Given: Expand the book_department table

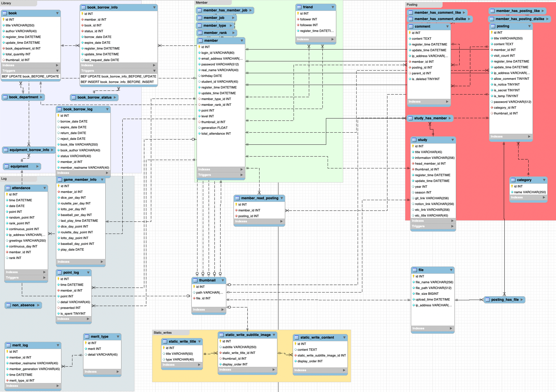Looking at the screenshot, I should [41, 97].
